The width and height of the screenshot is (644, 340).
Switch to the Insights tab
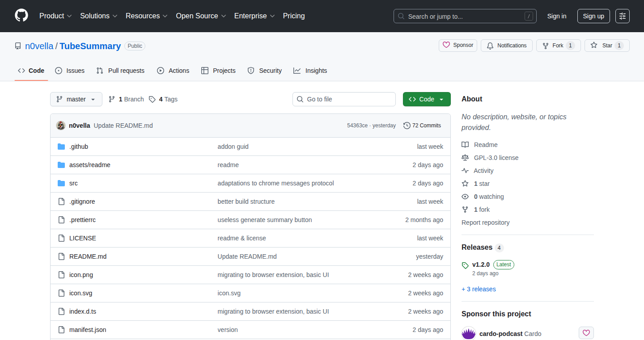coord(310,71)
